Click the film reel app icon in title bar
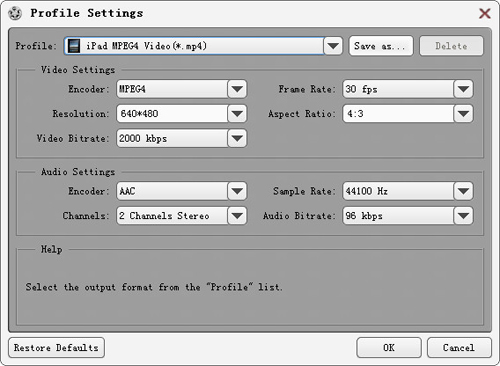Viewport: 500px width, 366px height. pyautogui.click(x=15, y=13)
